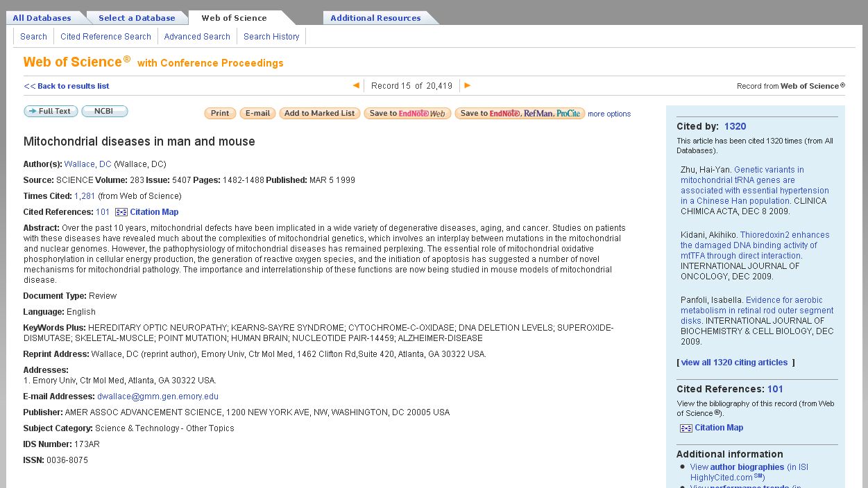The width and height of the screenshot is (868, 488).
Task: Click Citation Map icon in right sidebar
Action: coord(686,428)
